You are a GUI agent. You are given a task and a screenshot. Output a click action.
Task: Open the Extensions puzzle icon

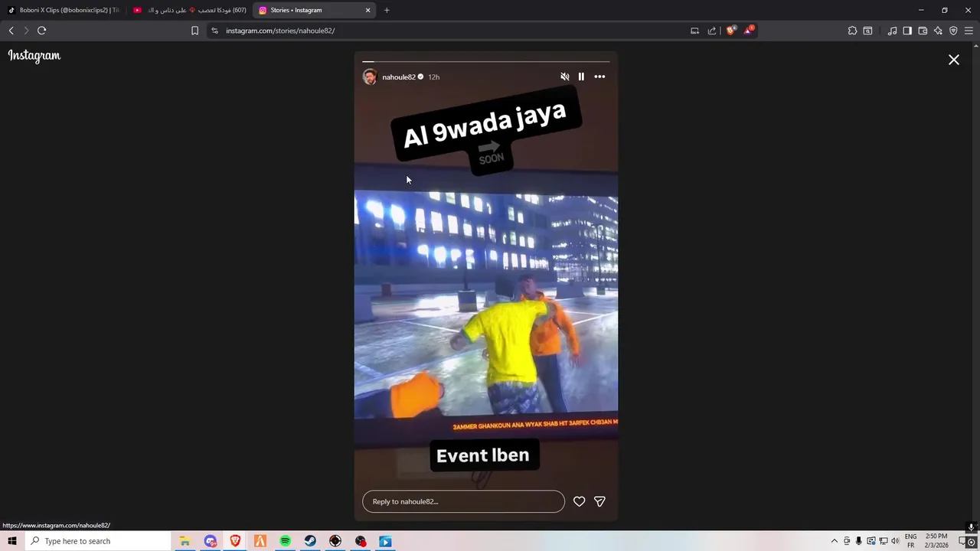[x=852, y=31]
